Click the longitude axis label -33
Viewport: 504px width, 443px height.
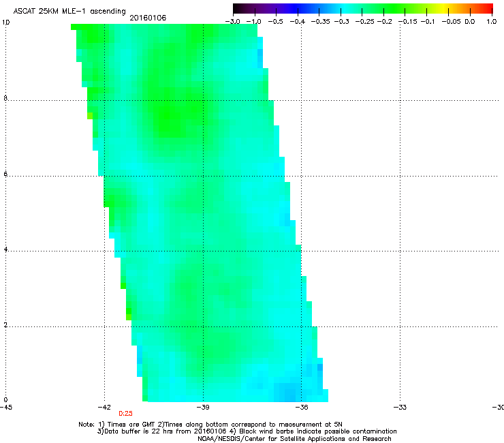click(400, 408)
